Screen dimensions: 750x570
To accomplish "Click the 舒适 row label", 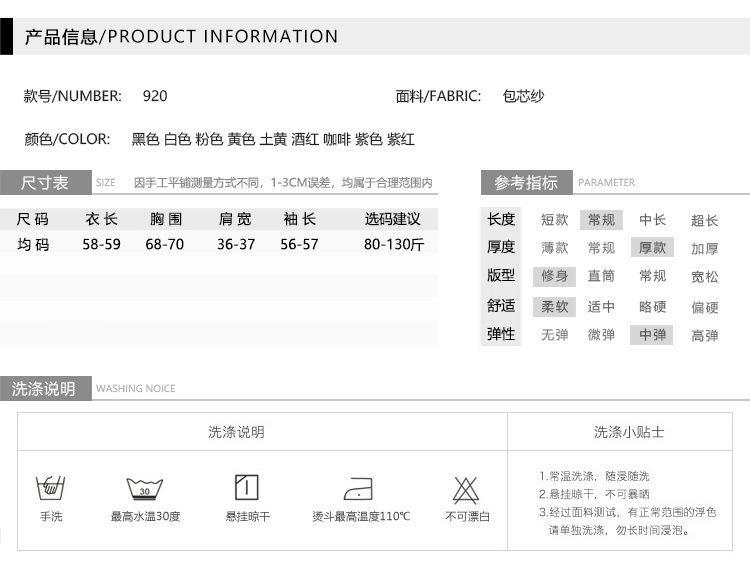I will pyautogui.click(x=501, y=306).
